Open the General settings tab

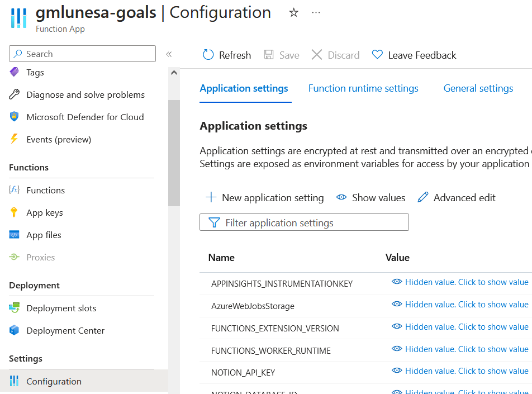[478, 88]
